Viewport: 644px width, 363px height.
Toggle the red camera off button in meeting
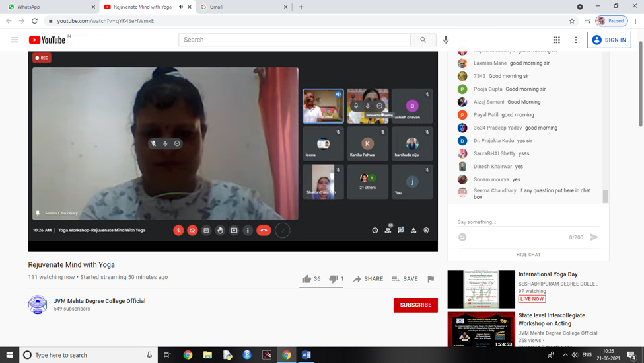(x=192, y=231)
